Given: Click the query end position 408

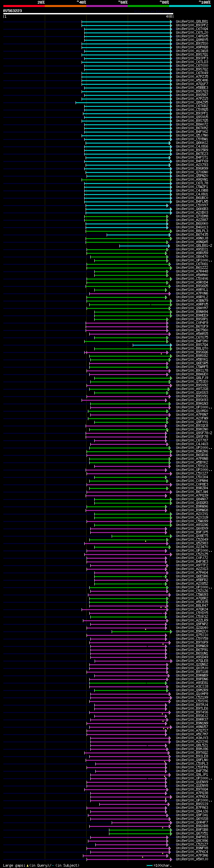Looking at the screenshot, I should point(169,16).
